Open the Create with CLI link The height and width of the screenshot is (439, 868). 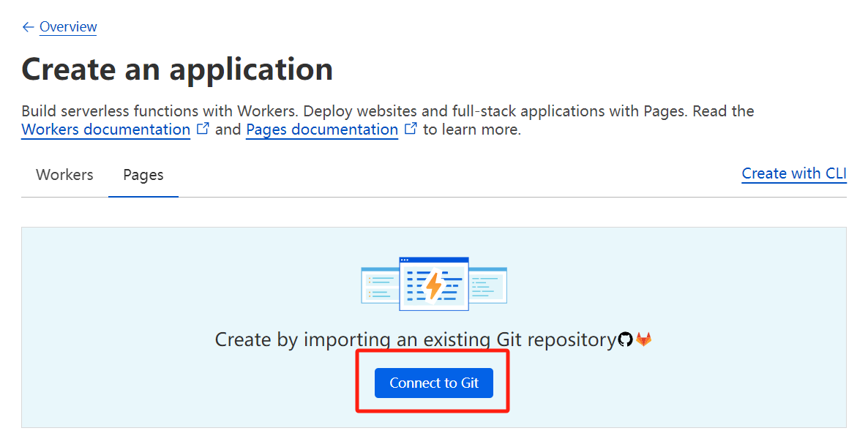tap(794, 173)
